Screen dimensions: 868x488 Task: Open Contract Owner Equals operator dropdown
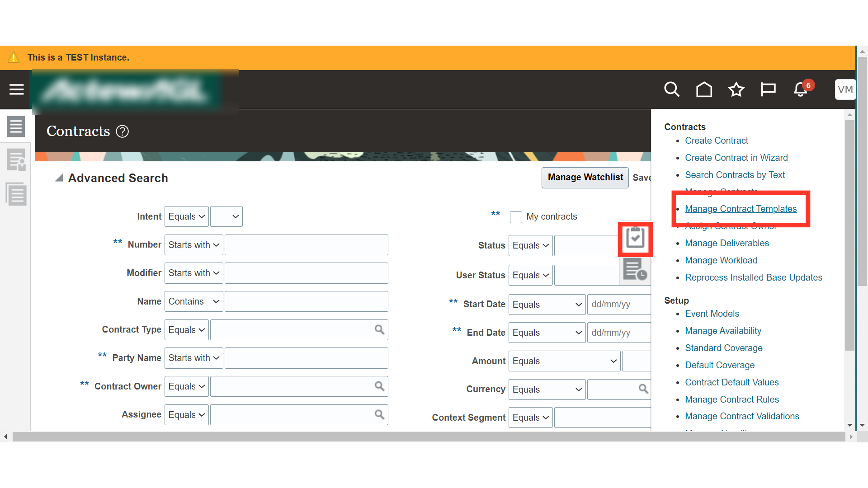tap(187, 386)
